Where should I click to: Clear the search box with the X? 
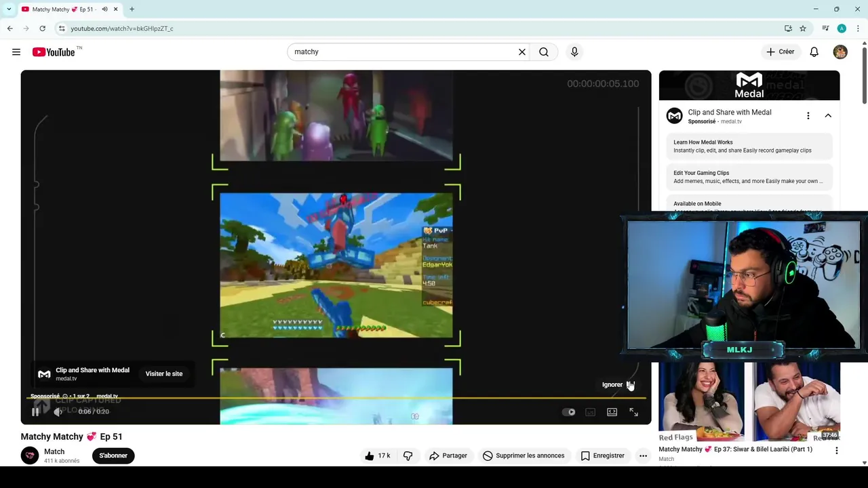(522, 52)
